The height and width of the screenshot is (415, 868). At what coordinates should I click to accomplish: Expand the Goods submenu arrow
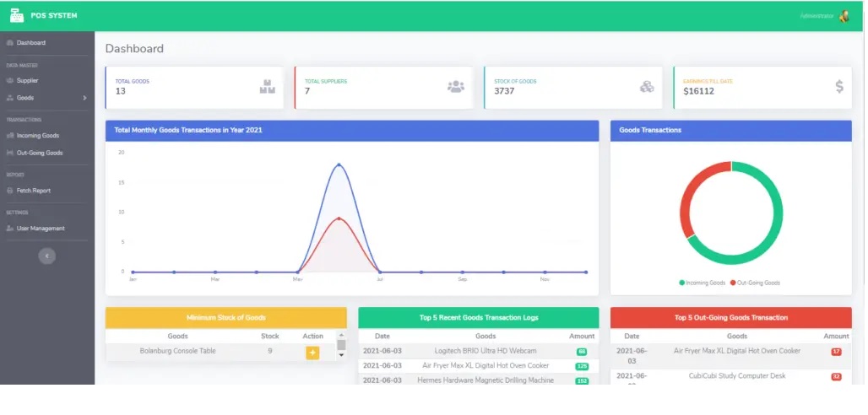[84, 99]
